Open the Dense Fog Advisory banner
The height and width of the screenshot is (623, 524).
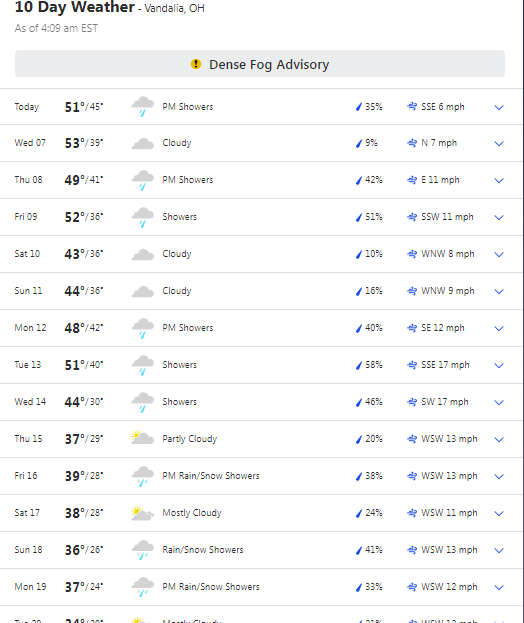point(260,64)
